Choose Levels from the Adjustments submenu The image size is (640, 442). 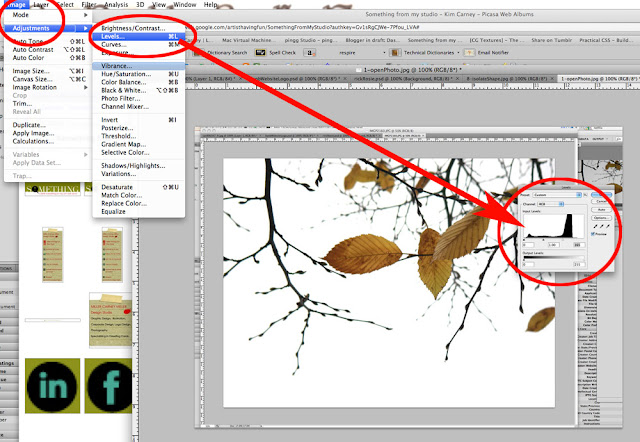point(139,36)
